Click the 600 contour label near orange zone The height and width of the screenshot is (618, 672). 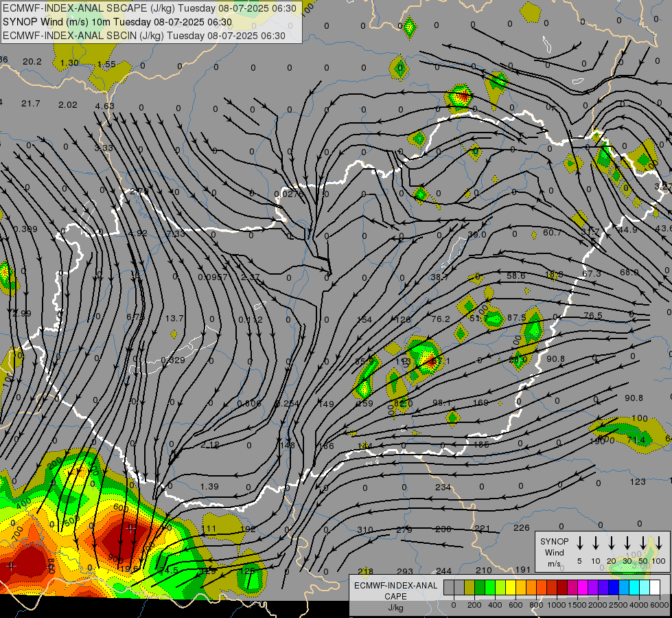pos(121,507)
